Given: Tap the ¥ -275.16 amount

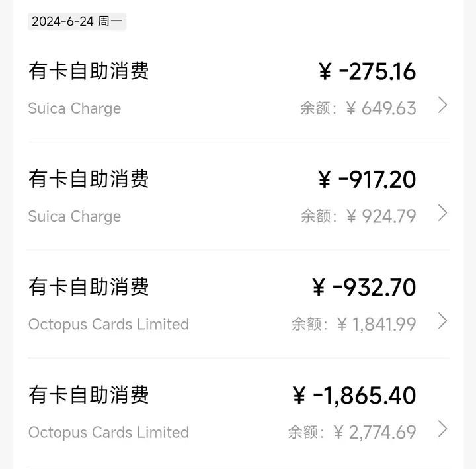Looking at the screenshot, I should [367, 71].
